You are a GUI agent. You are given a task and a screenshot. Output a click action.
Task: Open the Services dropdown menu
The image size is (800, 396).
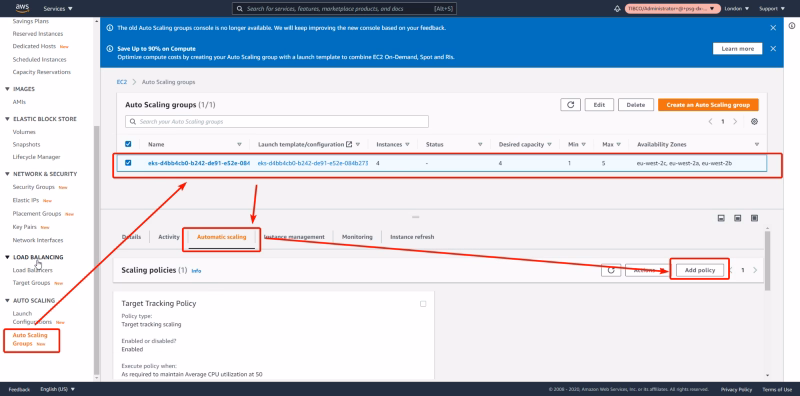pos(58,9)
